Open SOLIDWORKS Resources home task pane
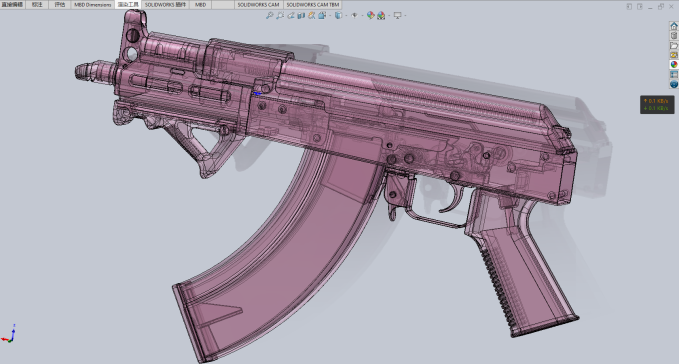Screen dimensions: 679x364 pyautogui.click(x=673, y=26)
